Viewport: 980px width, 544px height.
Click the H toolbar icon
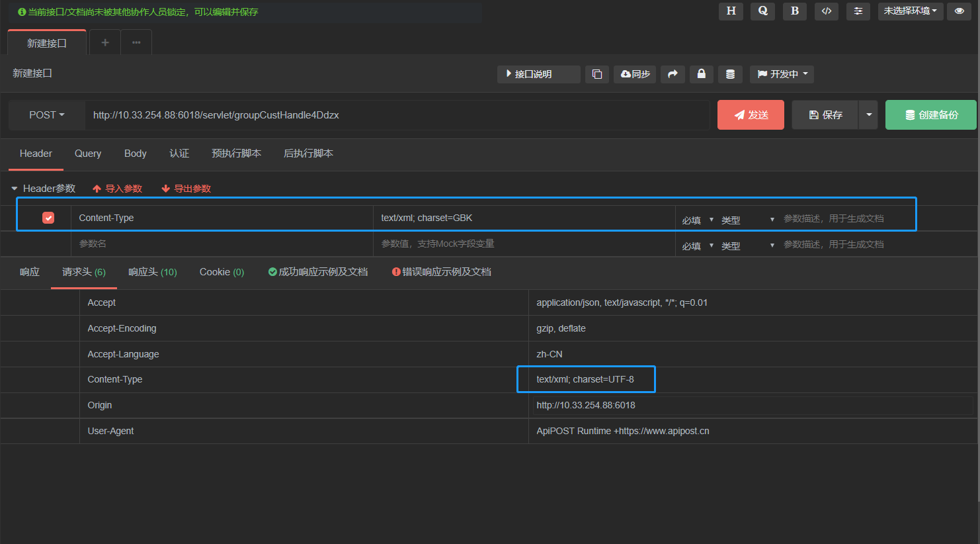[x=731, y=11]
